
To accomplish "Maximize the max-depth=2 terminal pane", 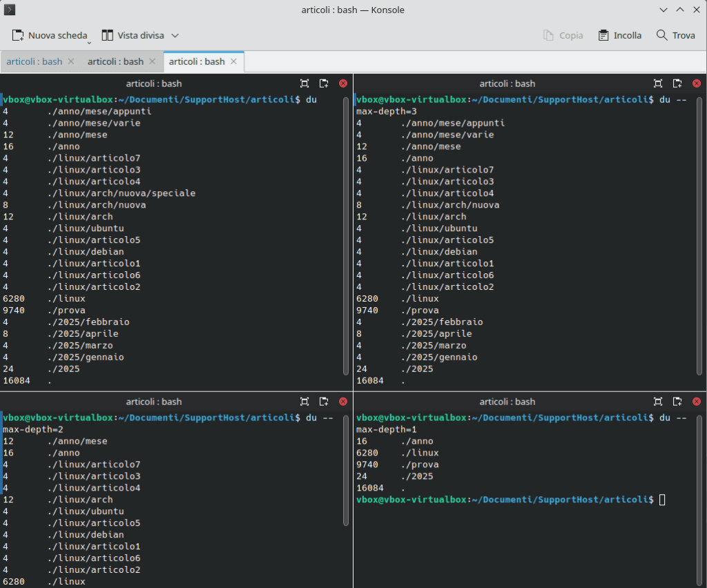I will pyautogui.click(x=304, y=402).
